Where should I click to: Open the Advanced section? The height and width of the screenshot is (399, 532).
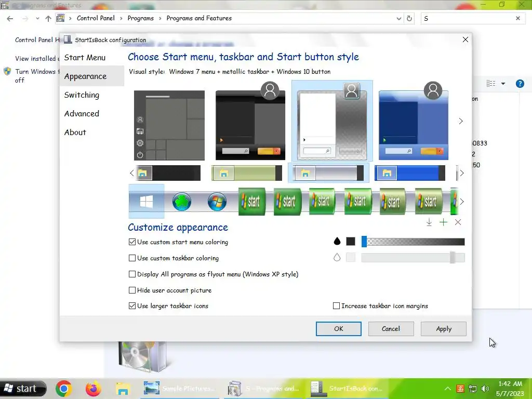82,114
